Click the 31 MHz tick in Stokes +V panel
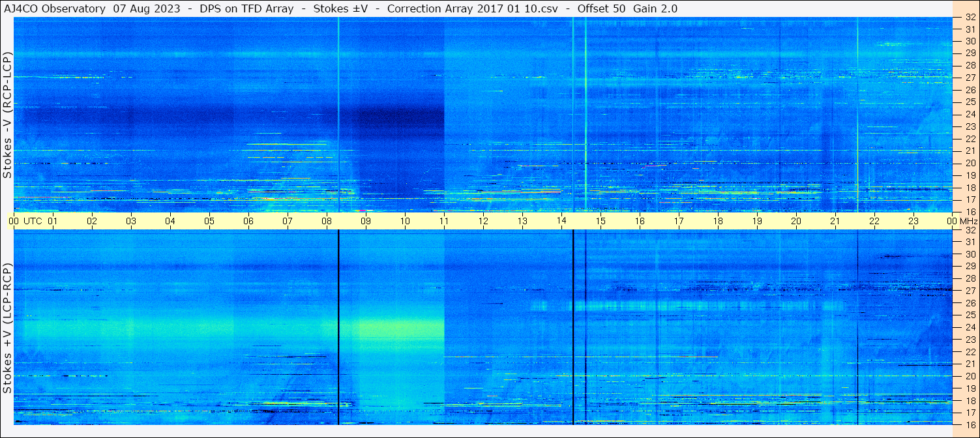This screenshot has width=980, height=438. (970, 242)
